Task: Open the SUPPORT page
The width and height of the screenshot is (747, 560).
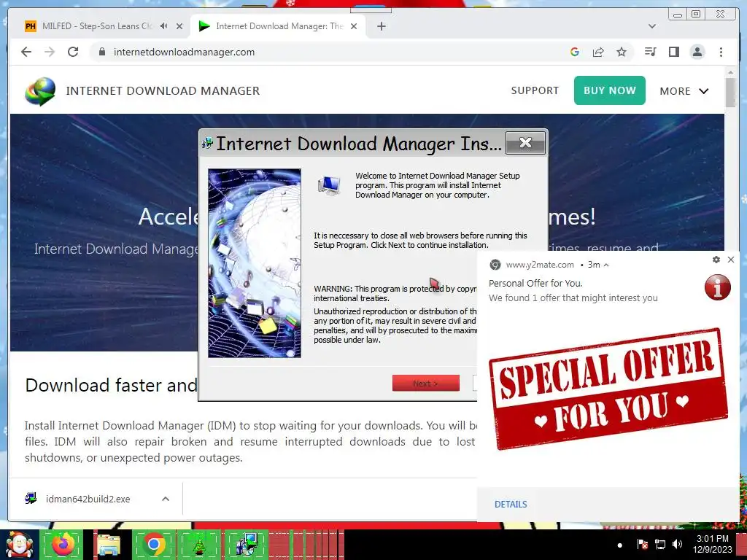Action: pos(535,90)
